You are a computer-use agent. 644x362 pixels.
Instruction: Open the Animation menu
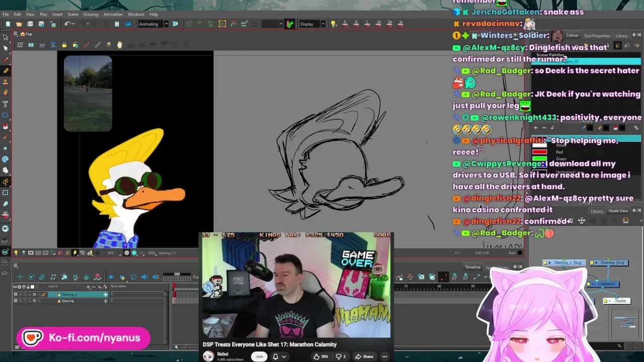[113, 14]
